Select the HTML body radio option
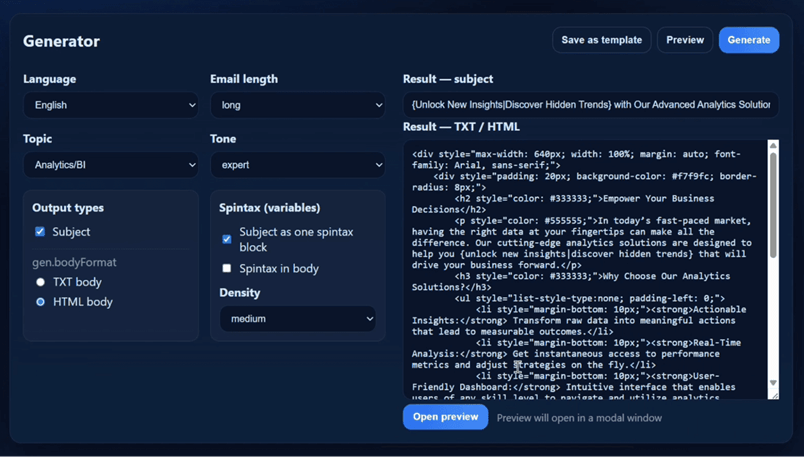This screenshot has height=457, width=804. point(40,302)
